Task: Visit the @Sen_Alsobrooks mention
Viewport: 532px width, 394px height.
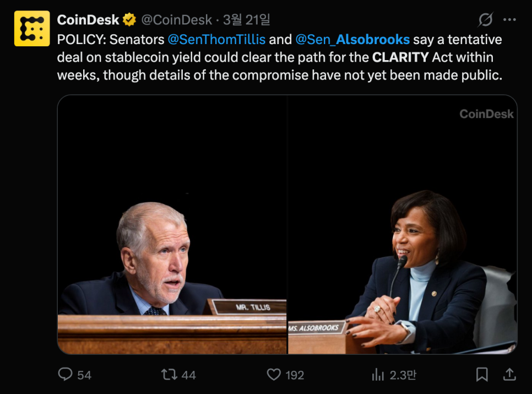Action: (352, 40)
